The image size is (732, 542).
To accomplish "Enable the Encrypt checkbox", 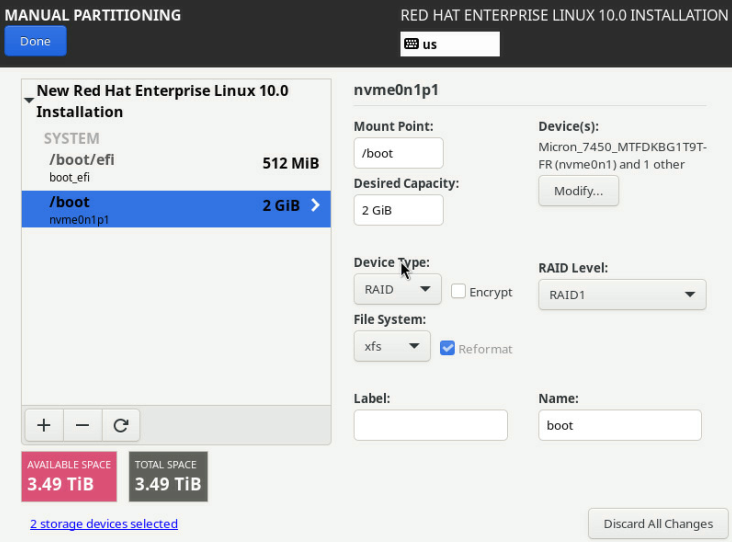I will pyautogui.click(x=458, y=291).
